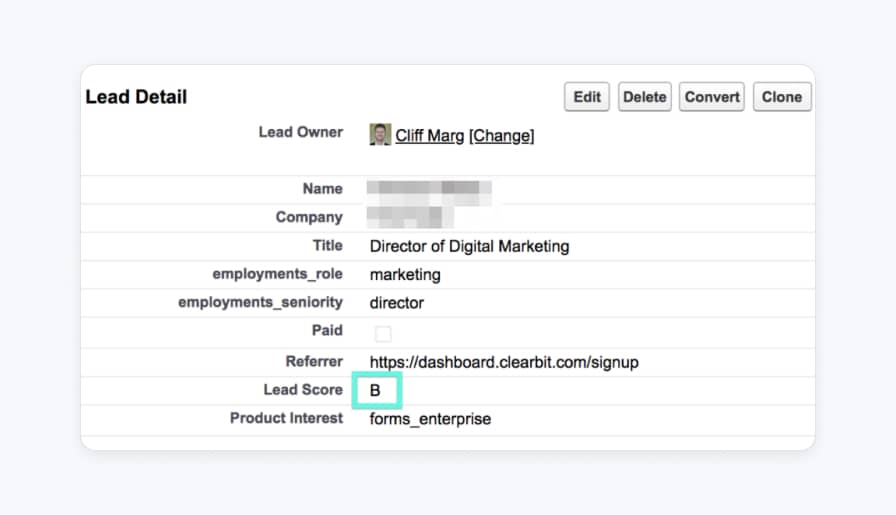Clone the lead record
This screenshot has width=896, height=515.
pyautogui.click(x=781, y=97)
